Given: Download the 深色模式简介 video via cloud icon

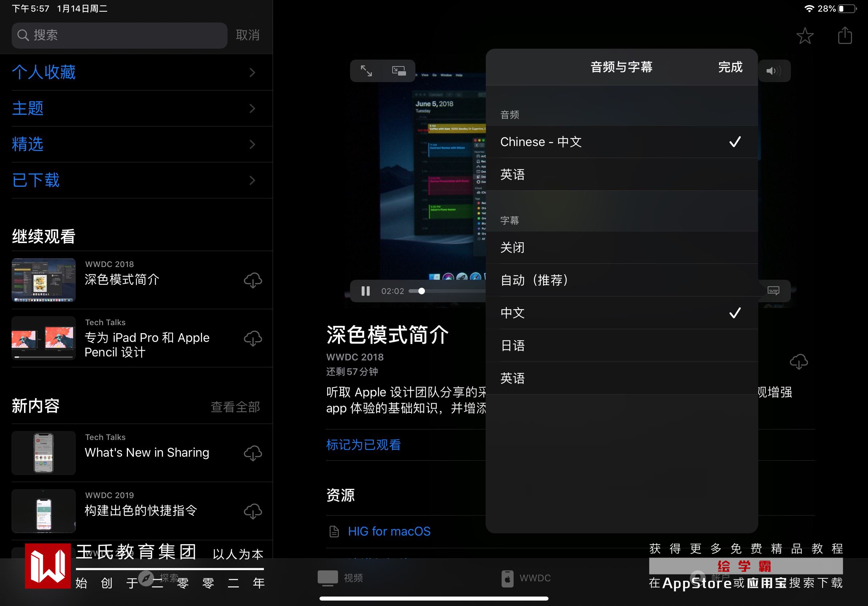Looking at the screenshot, I should tap(253, 280).
